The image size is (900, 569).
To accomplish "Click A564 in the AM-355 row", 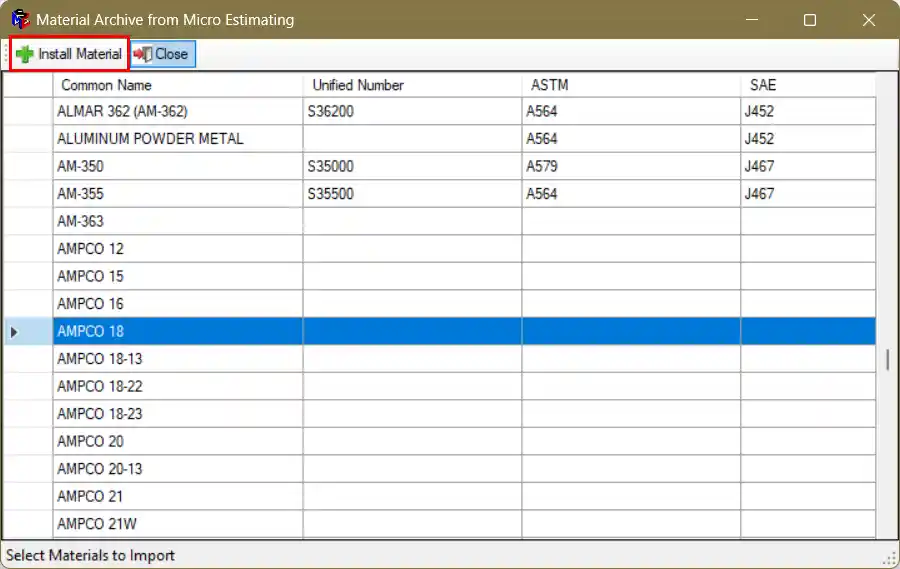I will click(x=631, y=194).
